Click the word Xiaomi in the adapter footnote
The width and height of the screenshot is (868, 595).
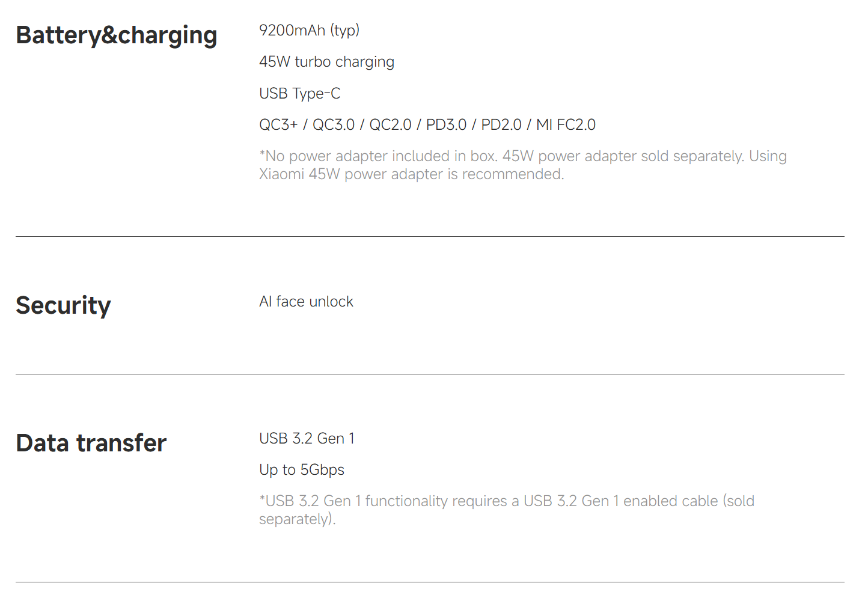pos(281,174)
